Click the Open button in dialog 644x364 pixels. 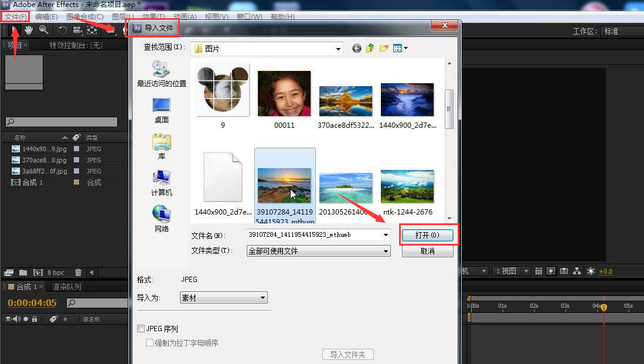pos(428,235)
